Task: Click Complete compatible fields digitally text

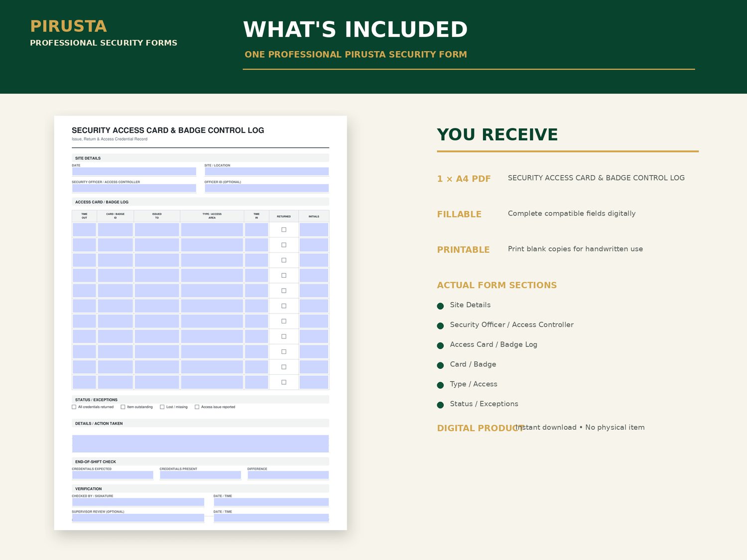Action: 572,214
